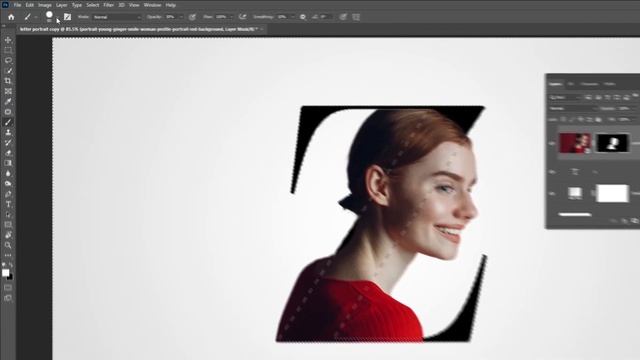This screenshot has width=640, height=360.
Task: Switch to the Layers panel tab
Action: pos(556,84)
